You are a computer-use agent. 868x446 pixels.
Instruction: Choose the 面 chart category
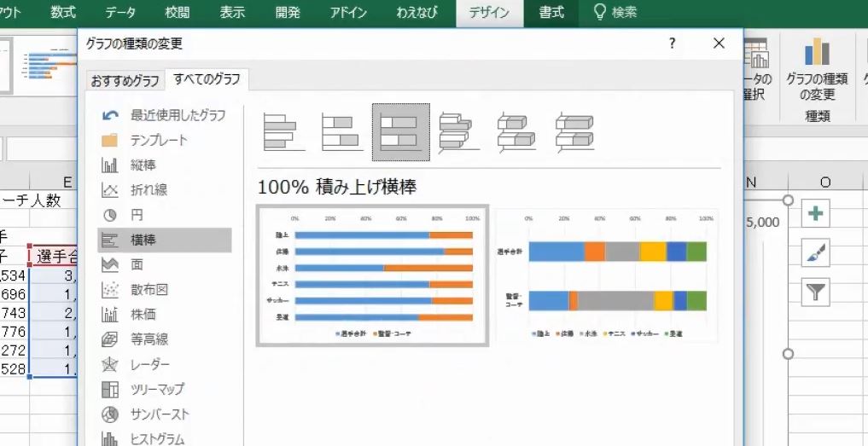[165, 265]
